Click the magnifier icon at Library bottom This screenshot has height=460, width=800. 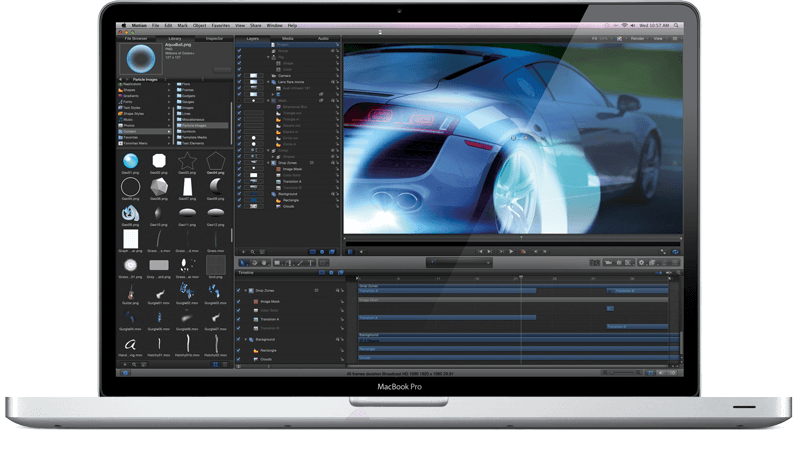134,365
